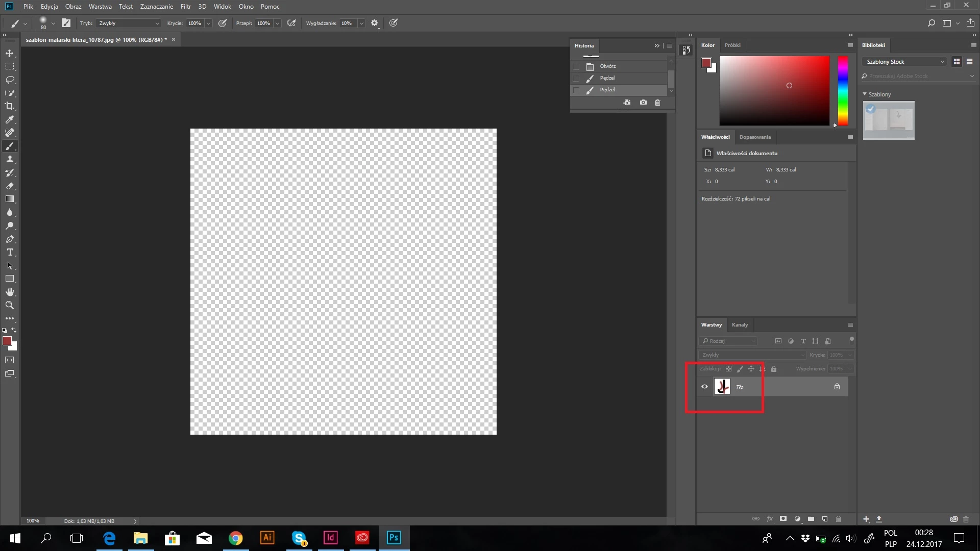Open the Tryb blending mode dropdown
This screenshot has width=980, height=551.
(129, 23)
